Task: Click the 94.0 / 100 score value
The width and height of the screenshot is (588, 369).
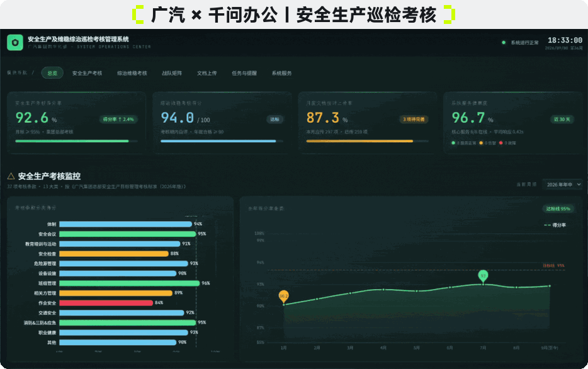Action: pos(185,118)
